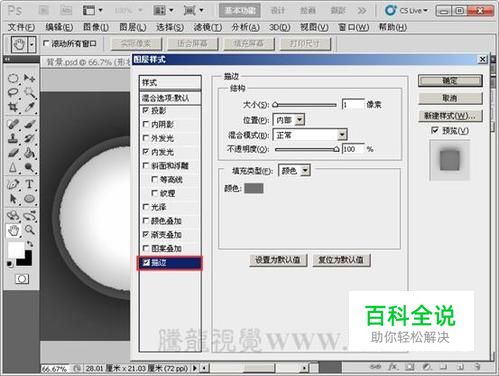Click the 不透明度 opacity slider
Viewport: 499px width, 376px height.
point(307,149)
